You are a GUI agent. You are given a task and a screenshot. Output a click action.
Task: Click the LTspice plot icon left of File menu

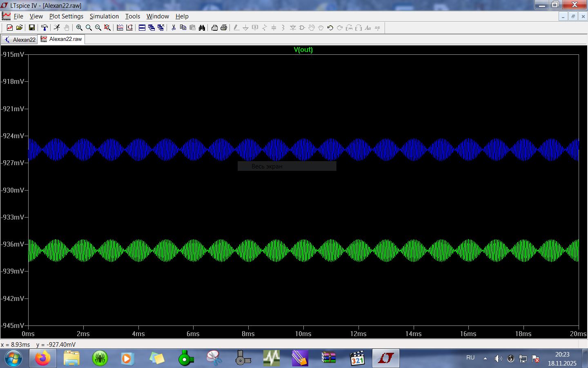(6, 16)
